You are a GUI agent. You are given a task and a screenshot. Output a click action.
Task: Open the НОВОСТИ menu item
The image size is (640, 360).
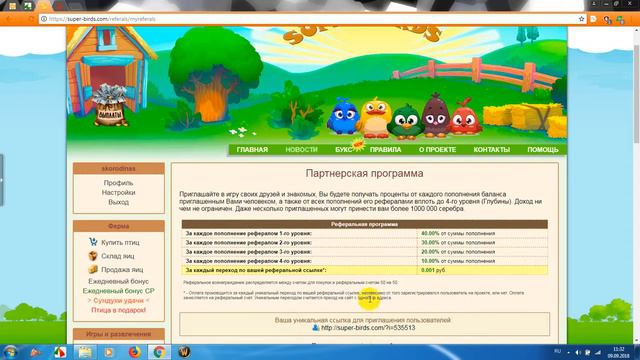click(x=301, y=150)
